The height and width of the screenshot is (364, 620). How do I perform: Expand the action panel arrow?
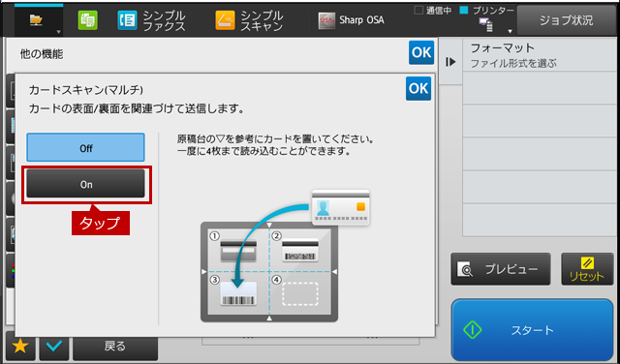tap(450, 62)
